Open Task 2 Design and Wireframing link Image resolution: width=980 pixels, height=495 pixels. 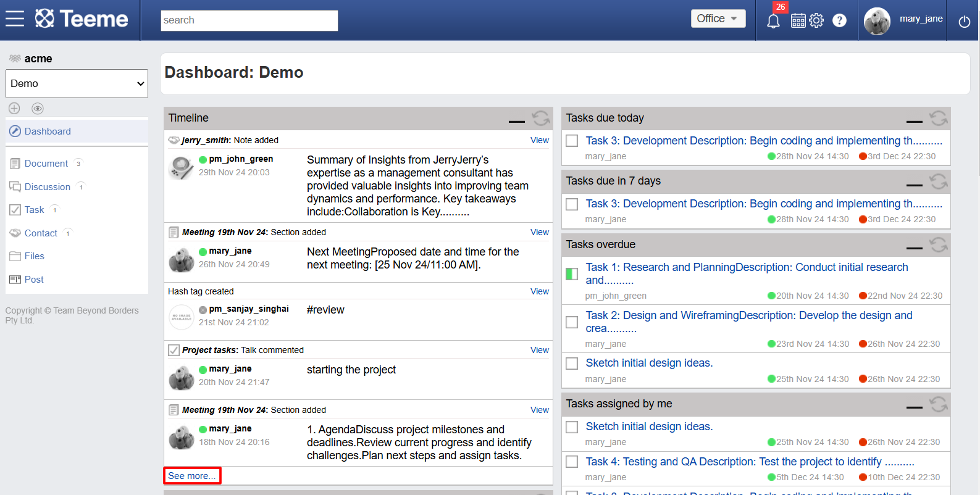(x=749, y=322)
